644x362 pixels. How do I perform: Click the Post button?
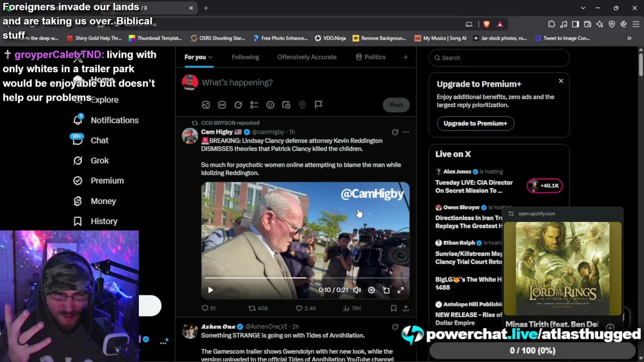(396, 105)
